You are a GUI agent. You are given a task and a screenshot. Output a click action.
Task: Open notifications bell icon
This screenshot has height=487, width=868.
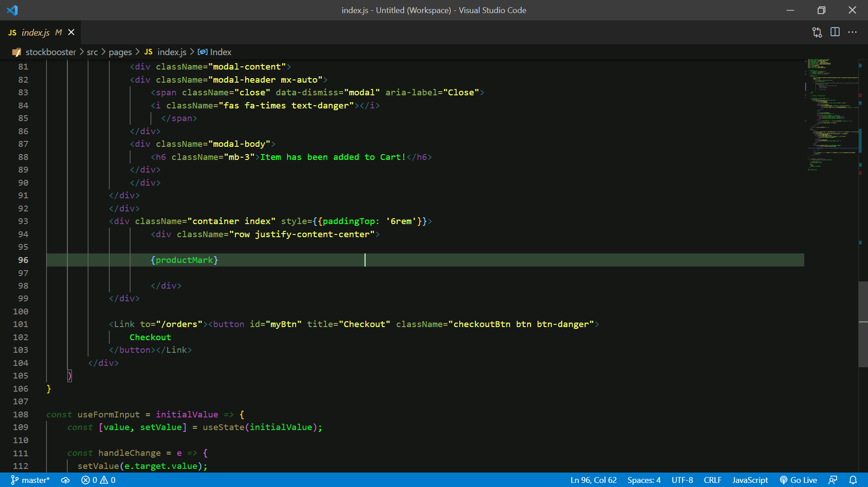click(853, 480)
